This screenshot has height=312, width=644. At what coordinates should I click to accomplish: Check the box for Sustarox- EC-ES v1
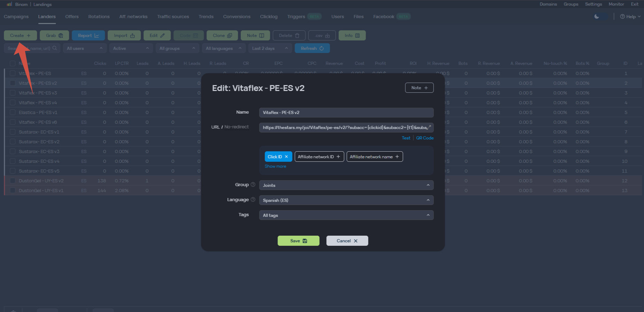coord(13,132)
